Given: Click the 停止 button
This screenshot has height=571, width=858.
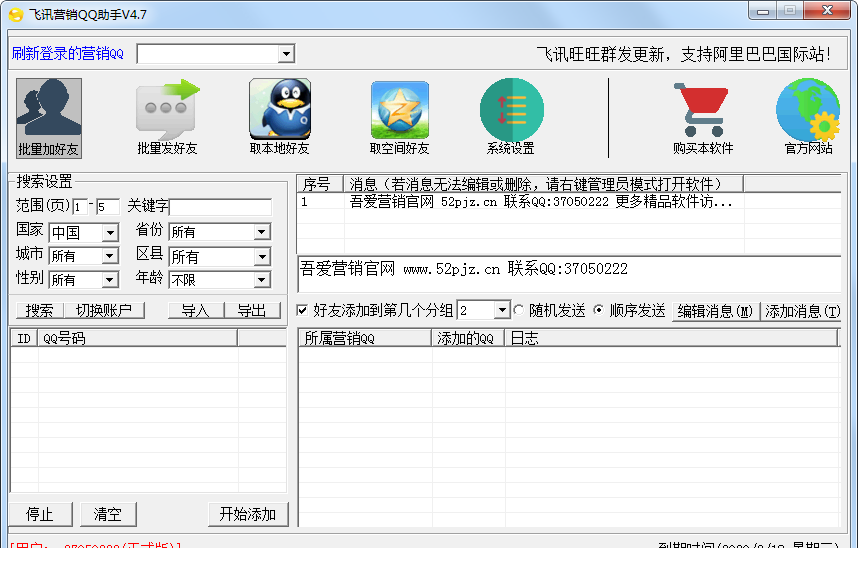Looking at the screenshot, I should pyautogui.click(x=40, y=514).
